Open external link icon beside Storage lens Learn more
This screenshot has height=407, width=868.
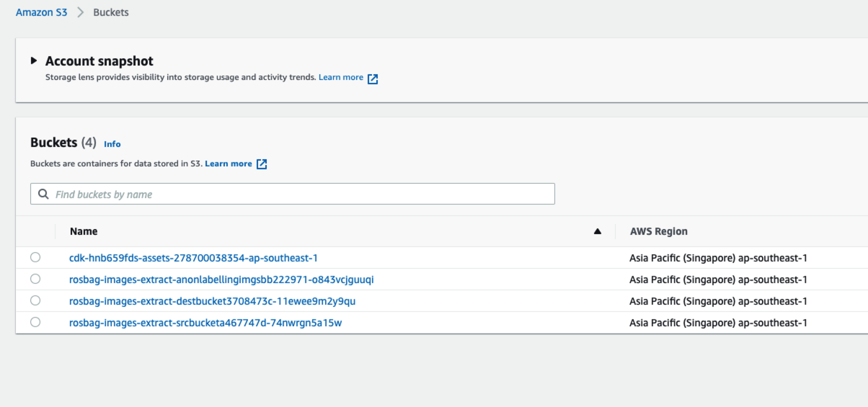coord(373,79)
